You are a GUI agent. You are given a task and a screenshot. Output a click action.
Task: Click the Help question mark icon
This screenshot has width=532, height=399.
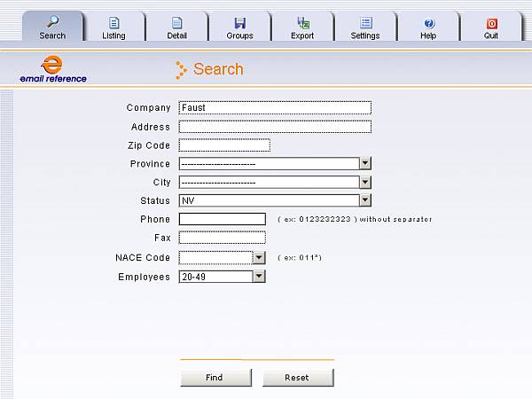click(x=429, y=23)
